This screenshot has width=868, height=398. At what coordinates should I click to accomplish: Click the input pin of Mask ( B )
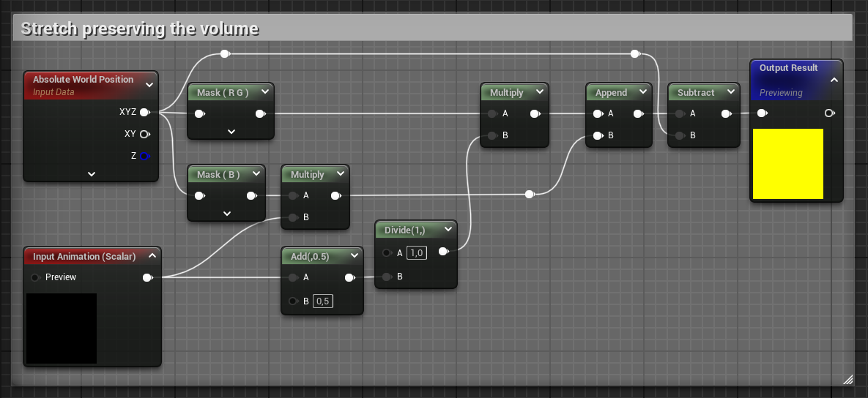point(200,195)
